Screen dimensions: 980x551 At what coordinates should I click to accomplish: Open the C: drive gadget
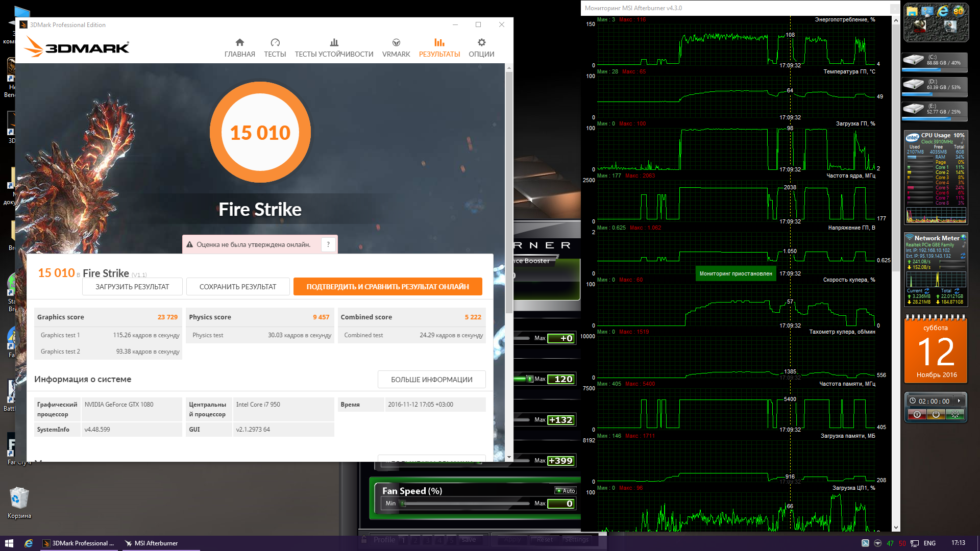coord(935,60)
